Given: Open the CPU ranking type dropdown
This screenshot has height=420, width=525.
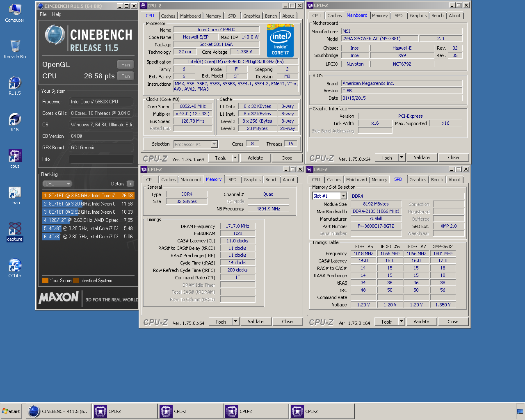Looking at the screenshot, I should click(57, 184).
